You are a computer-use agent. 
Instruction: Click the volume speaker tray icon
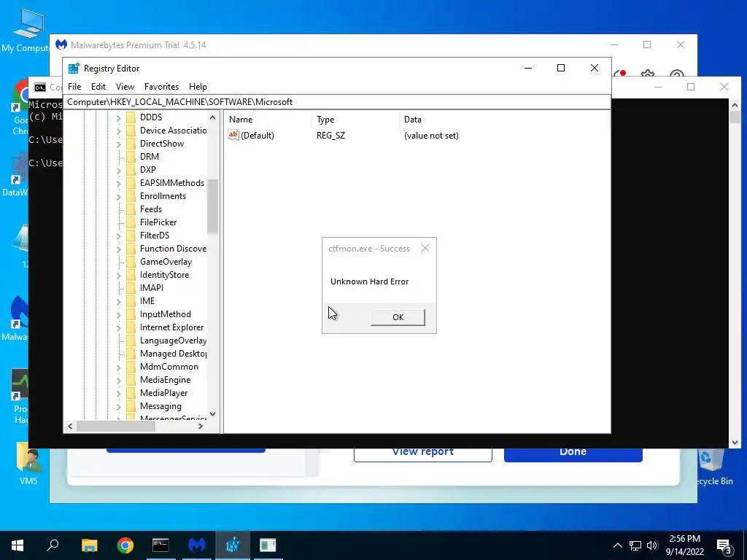(x=652, y=545)
